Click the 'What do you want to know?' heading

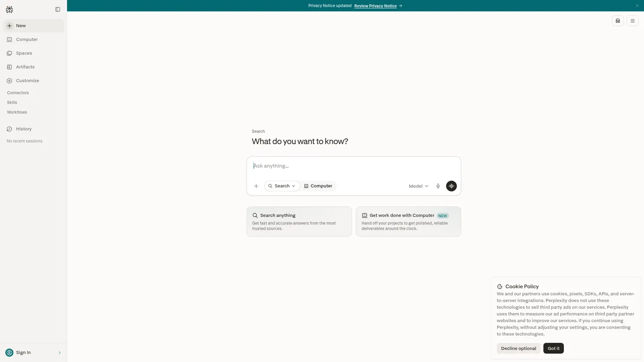pos(300,142)
